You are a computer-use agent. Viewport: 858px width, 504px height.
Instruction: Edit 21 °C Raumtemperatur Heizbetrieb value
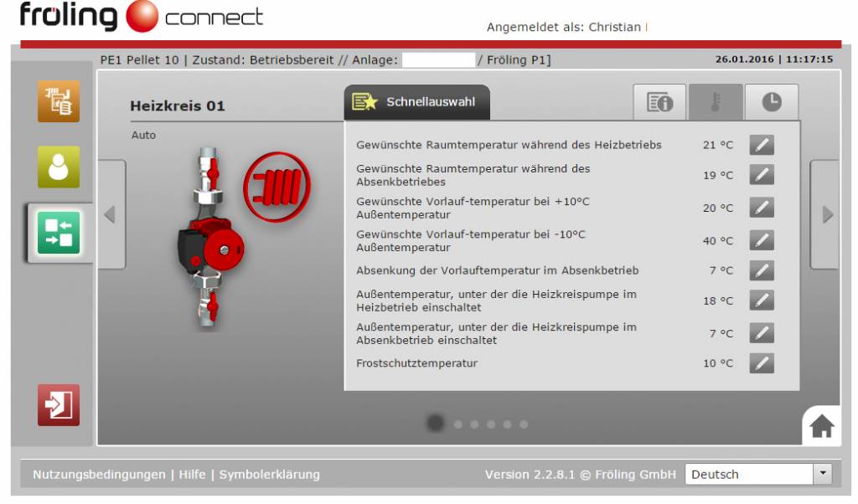(x=762, y=145)
